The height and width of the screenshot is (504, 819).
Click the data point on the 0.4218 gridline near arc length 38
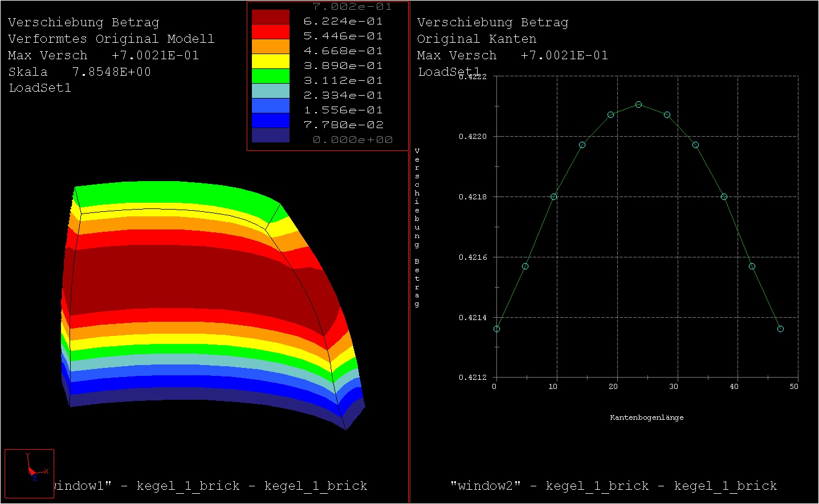724,197
